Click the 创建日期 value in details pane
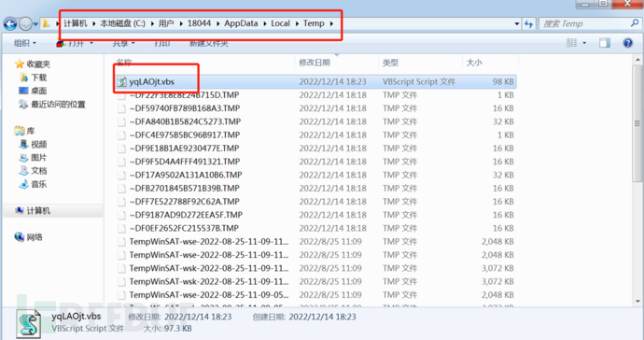The height and width of the screenshot is (340, 644). (x=322, y=317)
